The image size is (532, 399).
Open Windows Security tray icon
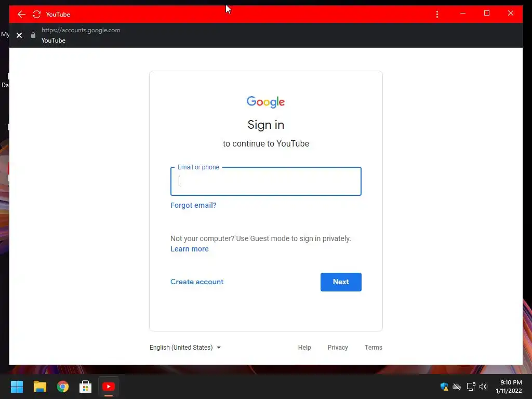tap(444, 387)
